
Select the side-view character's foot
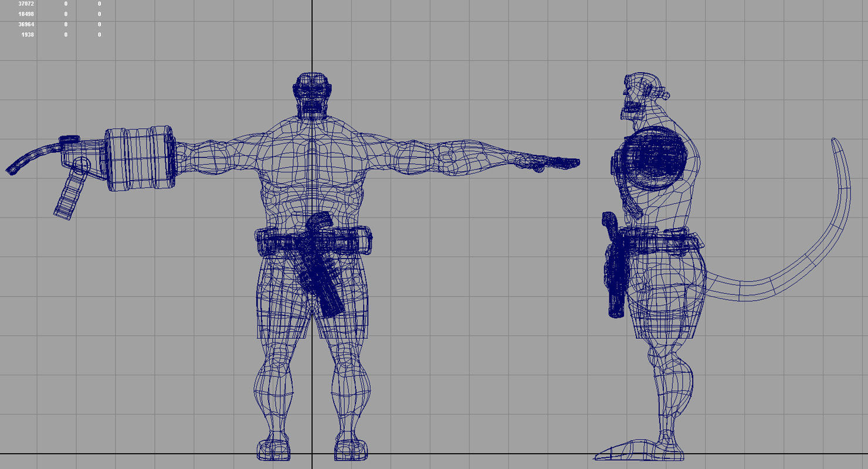(638, 449)
